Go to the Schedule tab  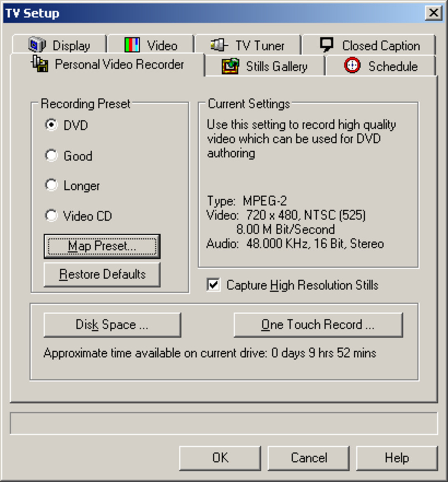coord(381,66)
